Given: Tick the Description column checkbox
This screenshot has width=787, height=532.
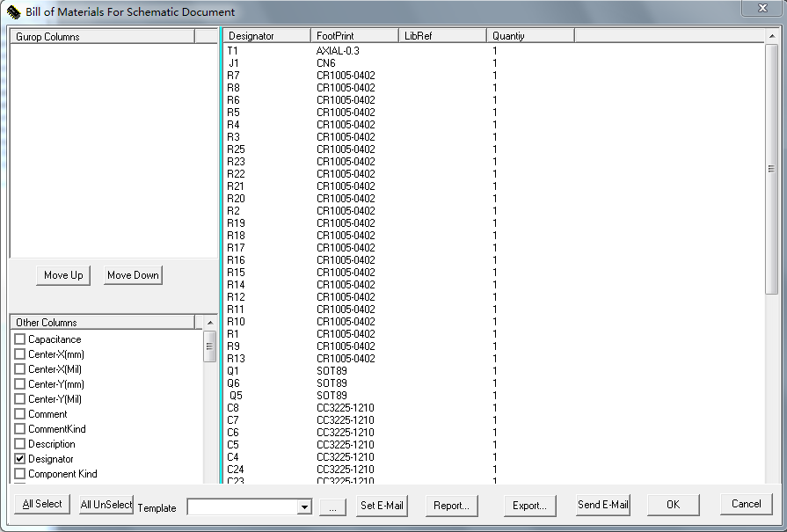Looking at the screenshot, I should (x=20, y=444).
